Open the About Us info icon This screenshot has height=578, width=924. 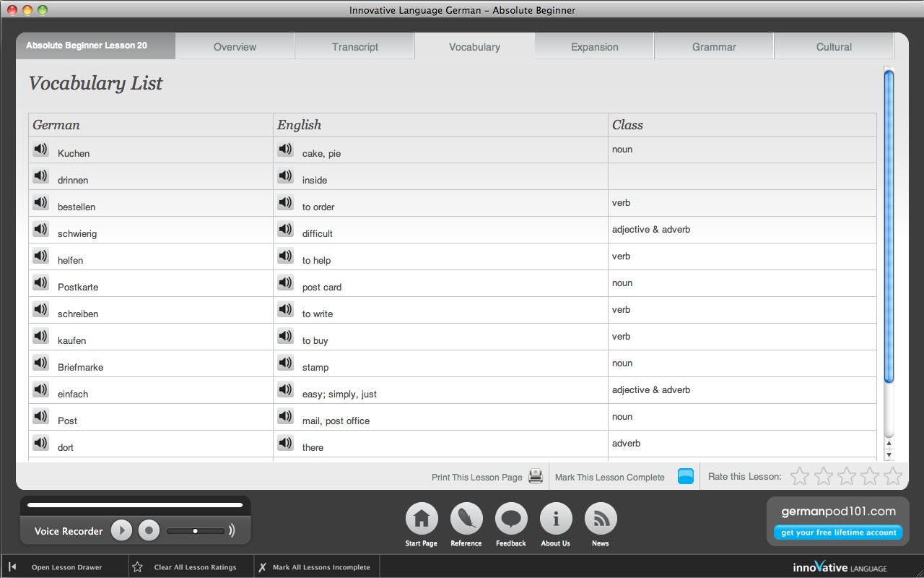(556, 519)
